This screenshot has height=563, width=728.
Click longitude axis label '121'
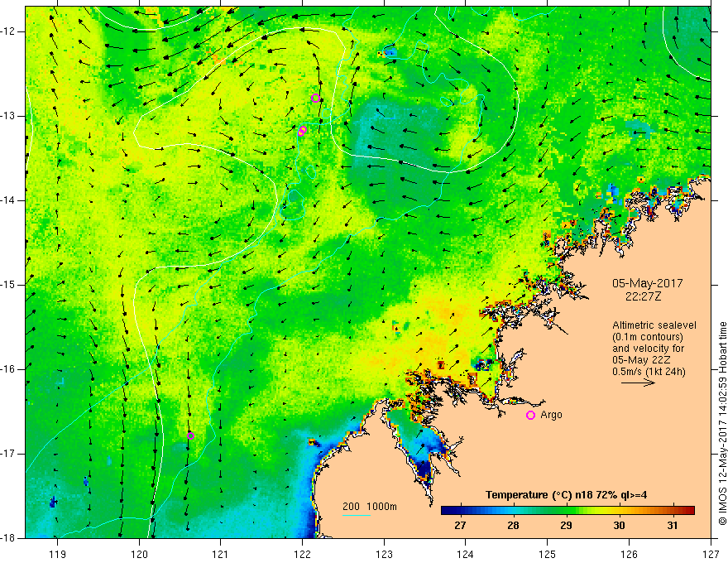click(221, 554)
